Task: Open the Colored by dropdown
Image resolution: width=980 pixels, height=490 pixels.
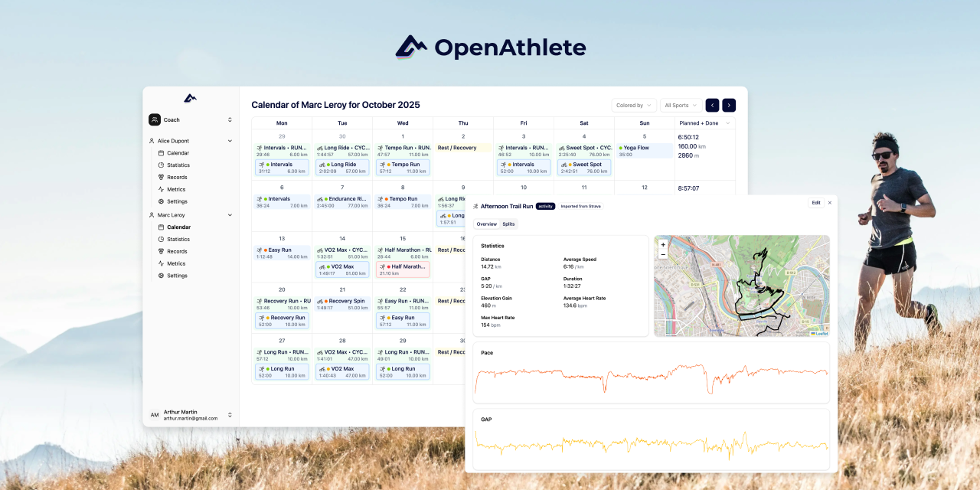Action: click(633, 105)
